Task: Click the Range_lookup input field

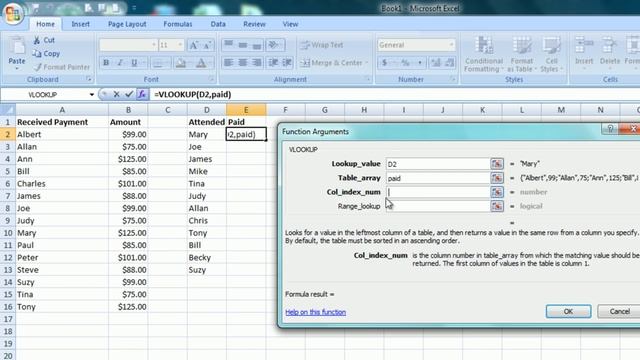Action: (x=438, y=206)
